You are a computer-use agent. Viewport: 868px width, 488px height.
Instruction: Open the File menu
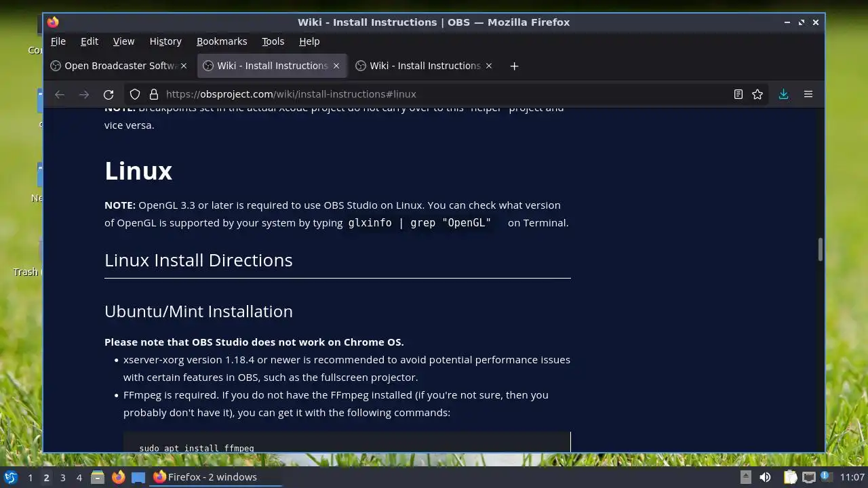pos(58,41)
